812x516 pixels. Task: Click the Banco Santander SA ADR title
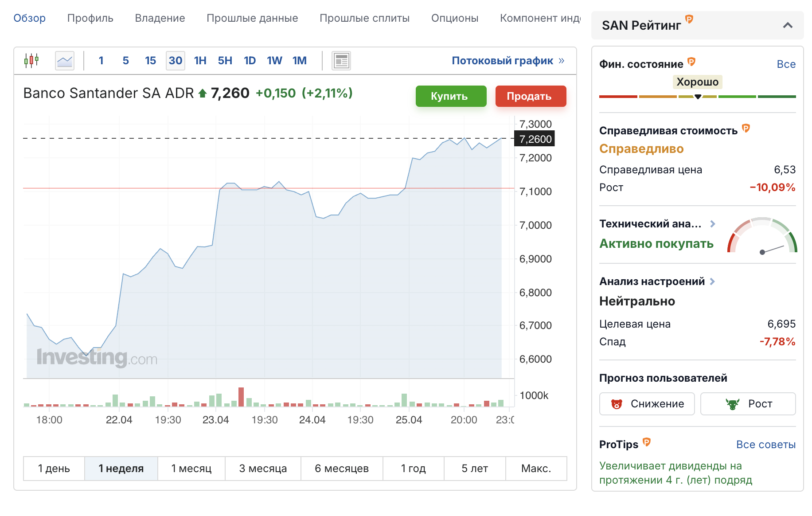click(x=109, y=93)
